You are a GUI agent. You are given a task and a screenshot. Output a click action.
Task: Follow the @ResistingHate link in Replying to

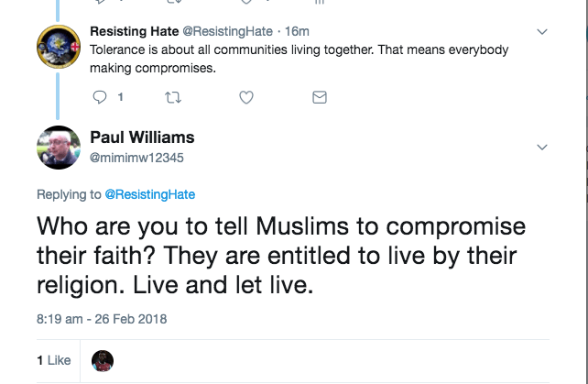(150, 194)
